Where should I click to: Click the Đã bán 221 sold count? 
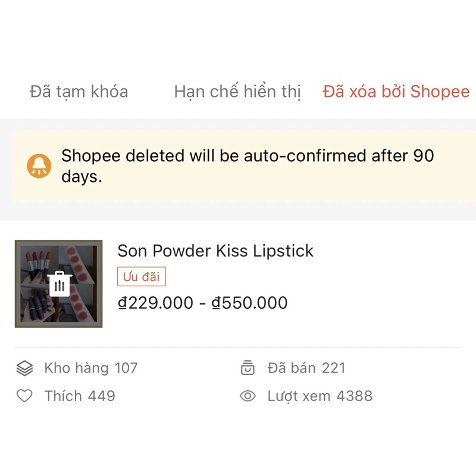[x=306, y=368]
